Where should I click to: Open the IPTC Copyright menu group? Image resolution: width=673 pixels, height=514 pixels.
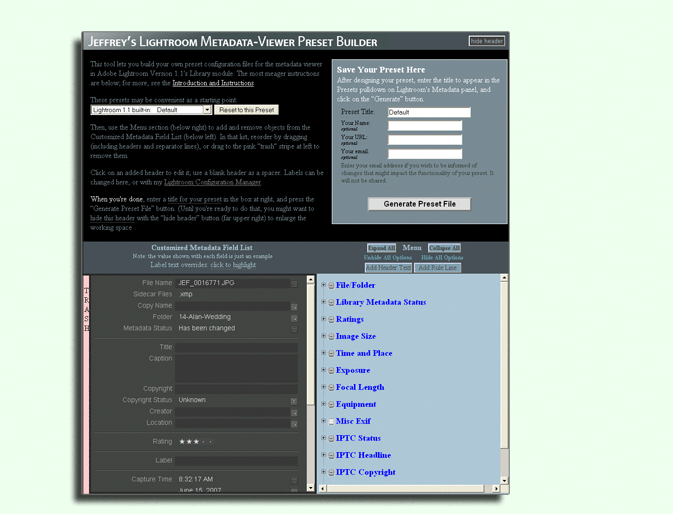pyautogui.click(x=365, y=472)
